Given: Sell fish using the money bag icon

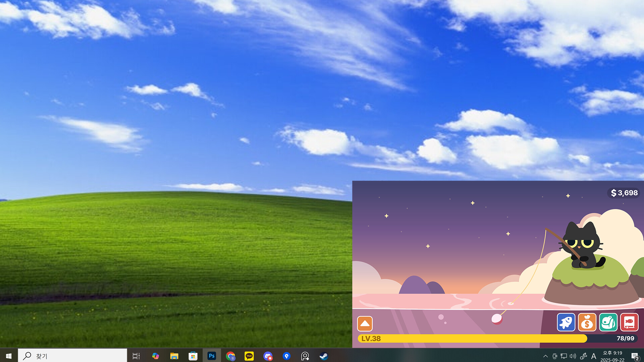Looking at the screenshot, I should coord(587,322).
